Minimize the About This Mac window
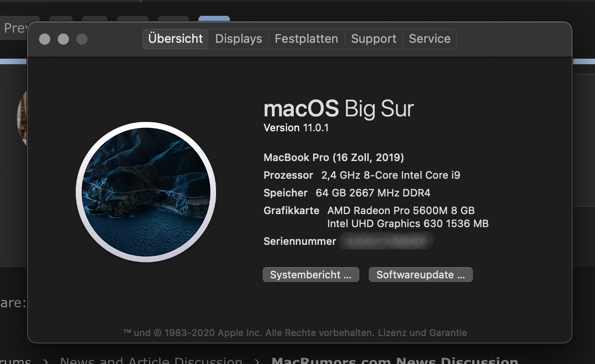 click(x=63, y=39)
